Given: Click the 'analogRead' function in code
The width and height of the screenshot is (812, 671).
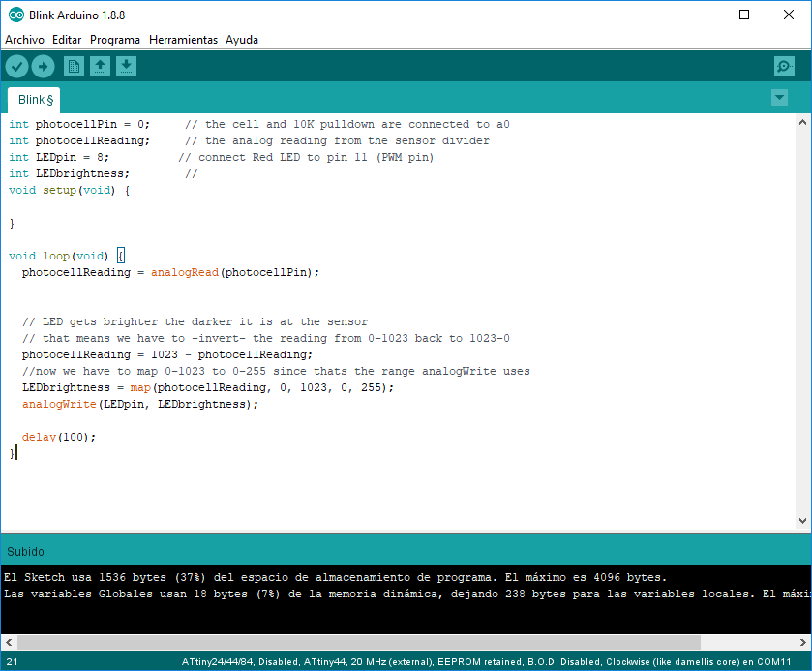Looking at the screenshot, I should 184,272.
